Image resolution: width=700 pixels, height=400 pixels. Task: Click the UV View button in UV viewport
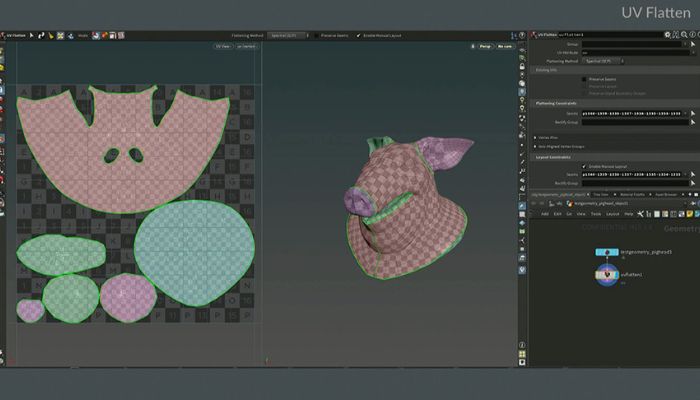tap(223, 46)
